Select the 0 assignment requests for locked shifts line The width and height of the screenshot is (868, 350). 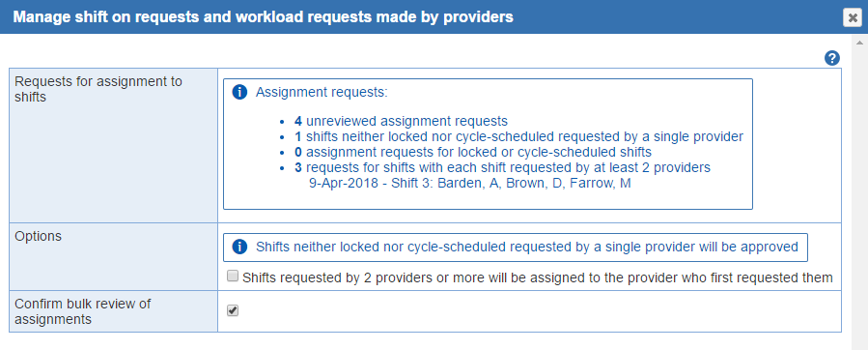tap(473, 152)
